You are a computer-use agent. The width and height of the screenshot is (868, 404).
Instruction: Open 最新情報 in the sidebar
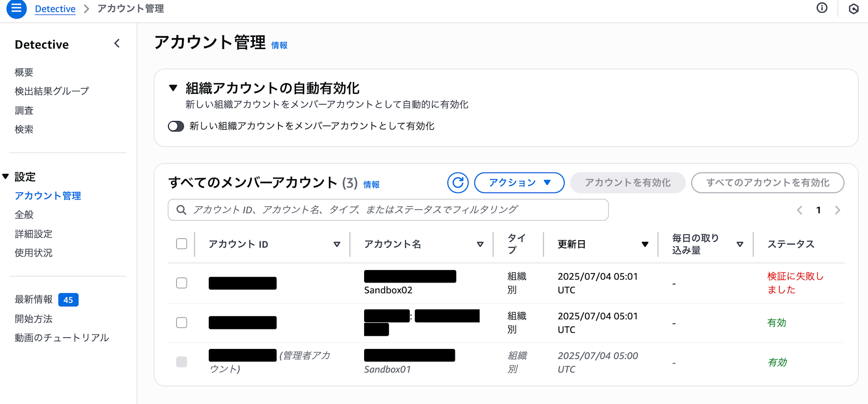[33, 300]
